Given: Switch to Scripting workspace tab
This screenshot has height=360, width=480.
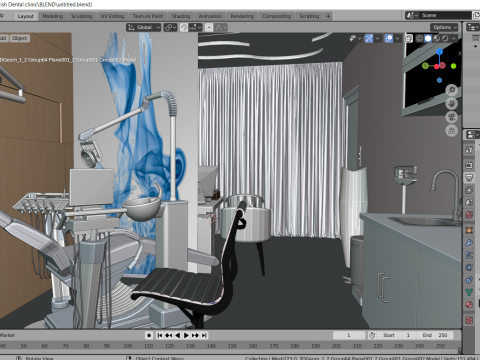Looking at the screenshot, I should (x=309, y=16).
